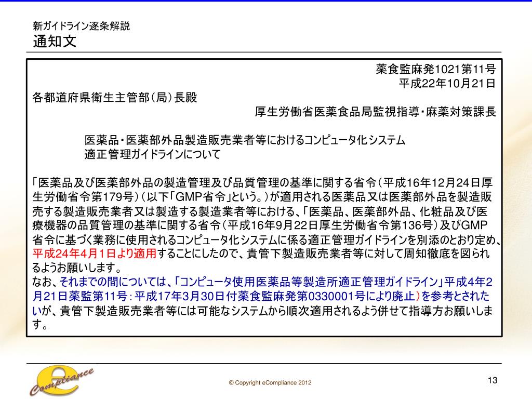Click the date 平成22年10月21日
This screenshot has height=399, width=532.
[x=447, y=83]
